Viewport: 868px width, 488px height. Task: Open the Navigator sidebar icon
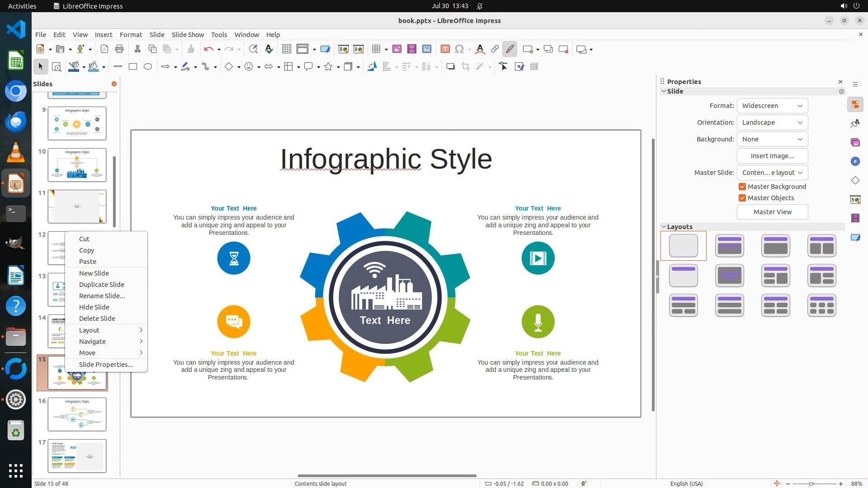click(x=855, y=161)
